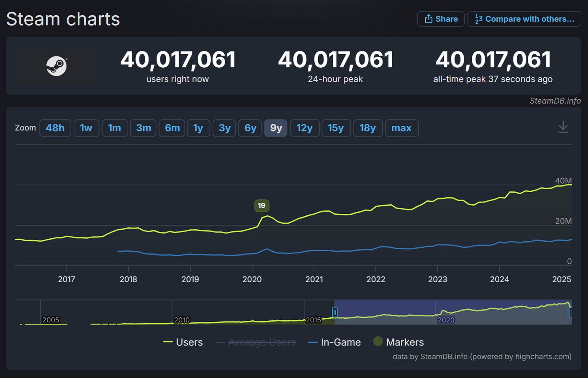Click the 2023 axis label
Viewport: 588px width, 378px height.
tap(438, 279)
